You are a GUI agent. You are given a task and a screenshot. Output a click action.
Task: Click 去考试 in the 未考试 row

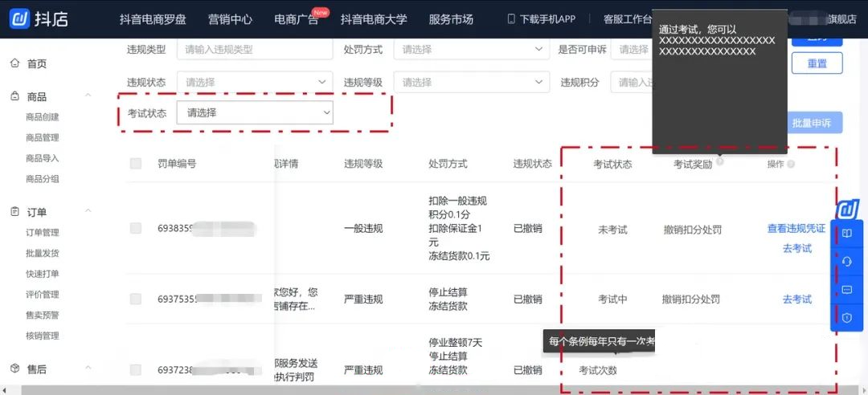point(797,248)
